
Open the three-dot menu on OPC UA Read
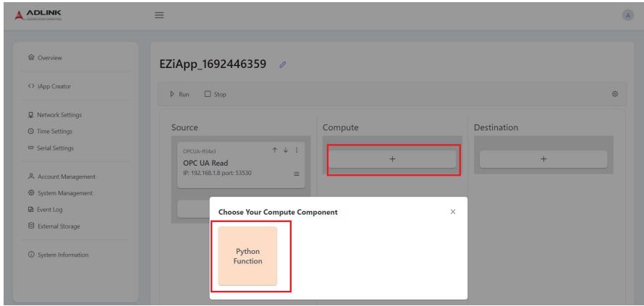pyautogui.click(x=297, y=150)
